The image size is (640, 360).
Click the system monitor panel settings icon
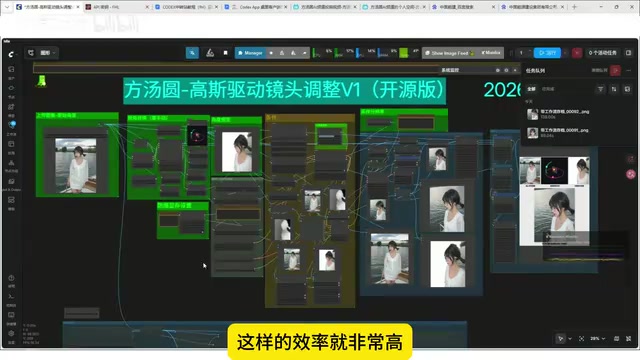(507, 71)
